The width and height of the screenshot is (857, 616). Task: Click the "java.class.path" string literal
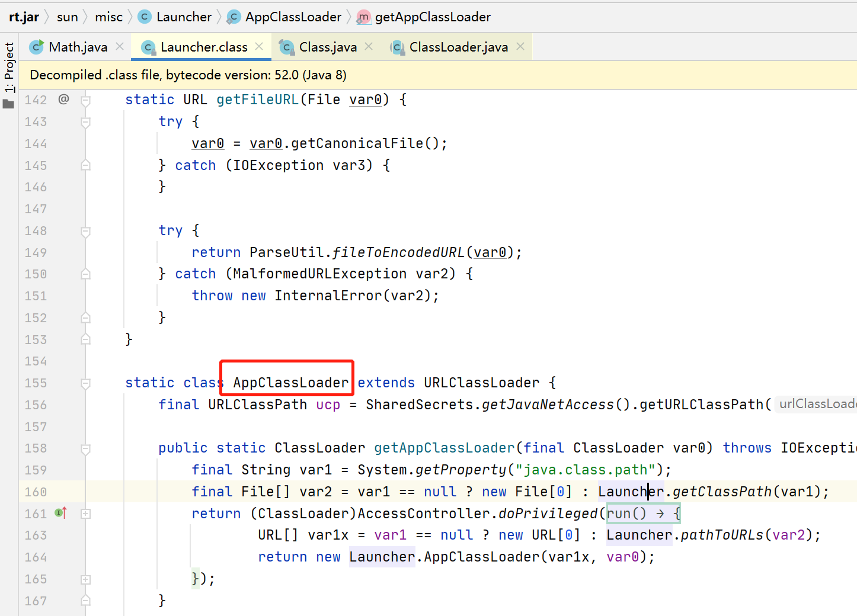(585, 470)
